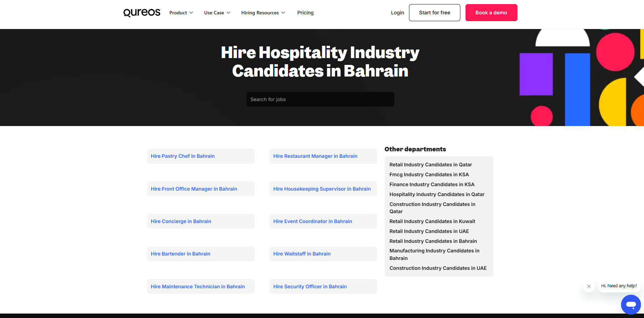Focus the Search for jobs field
This screenshot has height=318, width=644.
(x=320, y=99)
